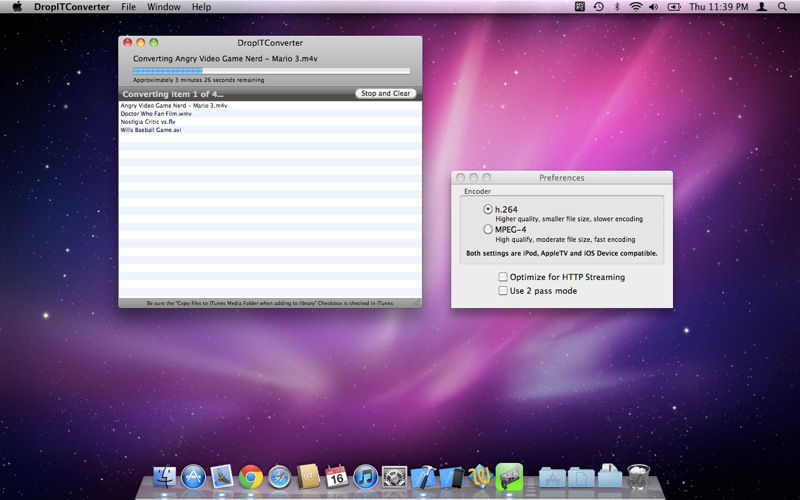The height and width of the screenshot is (500, 800).
Task: Launch Google Chrome from the dock
Action: 251,478
